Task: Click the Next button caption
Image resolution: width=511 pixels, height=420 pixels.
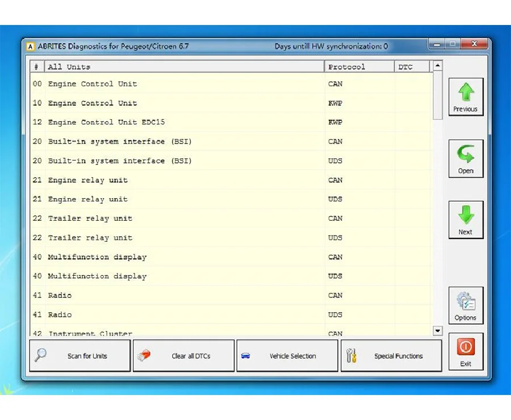Action: (x=466, y=232)
